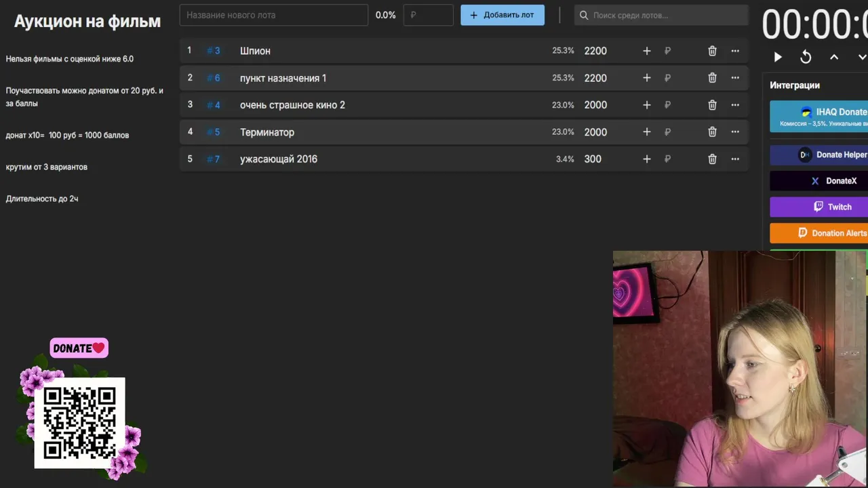Decrease timer with down chevron
The height and width of the screenshot is (488, 868).
pyautogui.click(x=862, y=58)
